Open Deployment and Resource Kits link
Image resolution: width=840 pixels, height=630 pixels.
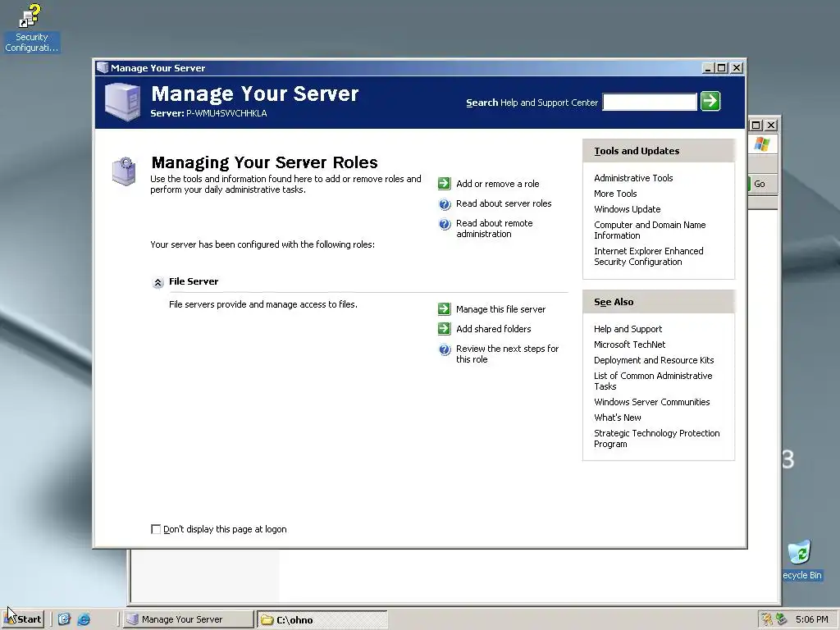pos(654,360)
